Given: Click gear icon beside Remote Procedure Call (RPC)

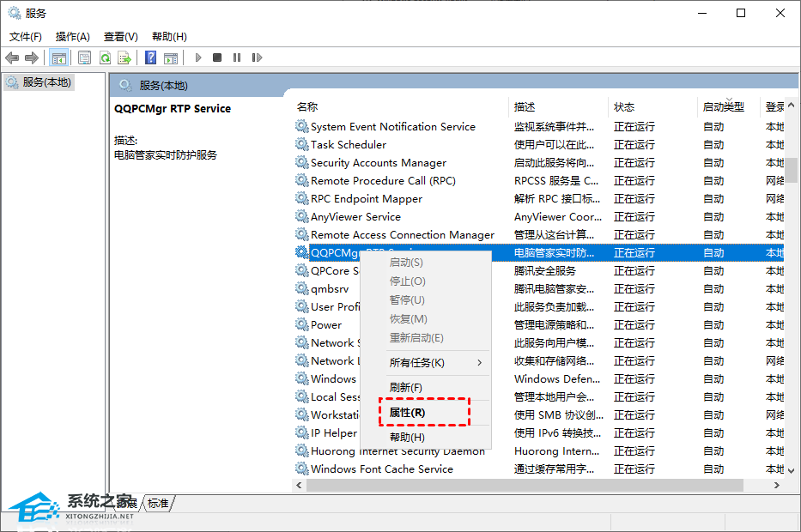Looking at the screenshot, I should 302,180.
